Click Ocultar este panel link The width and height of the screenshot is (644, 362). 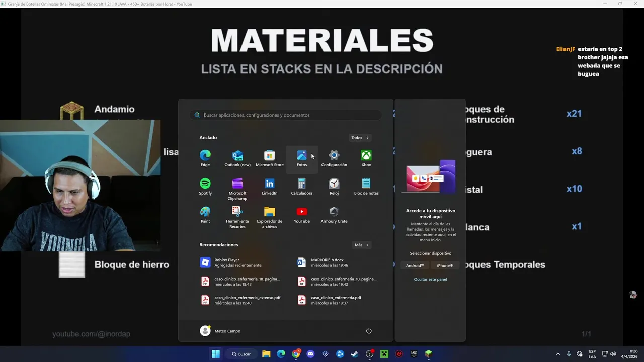point(430,279)
